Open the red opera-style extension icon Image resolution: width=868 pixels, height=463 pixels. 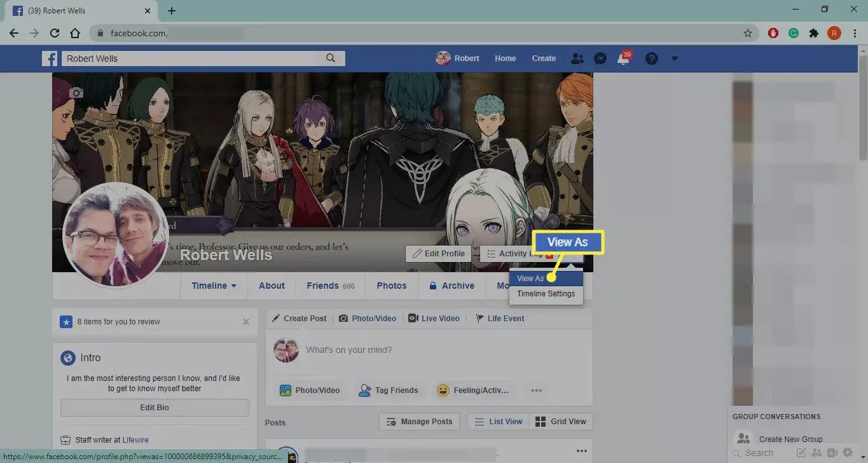point(773,34)
